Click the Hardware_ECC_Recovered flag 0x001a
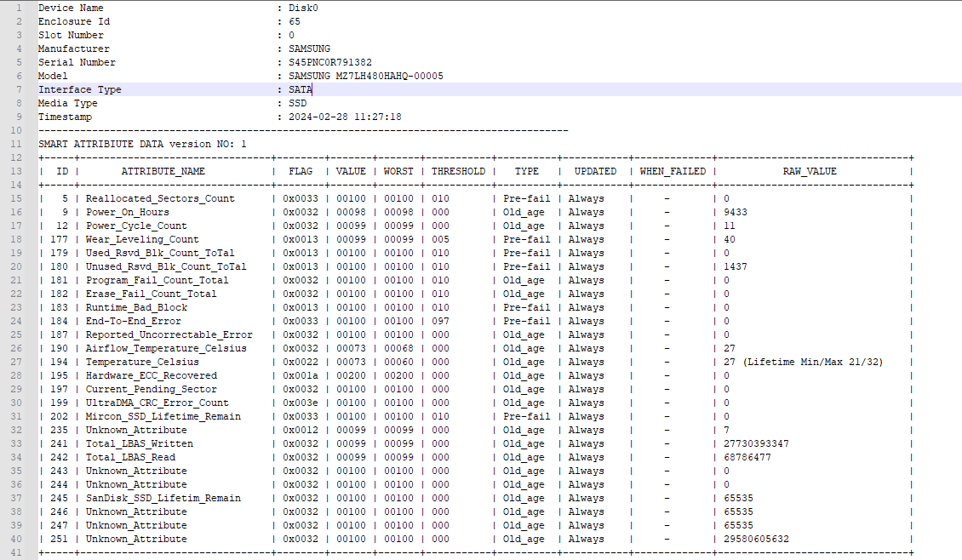962x560 pixels. [301, 375]
